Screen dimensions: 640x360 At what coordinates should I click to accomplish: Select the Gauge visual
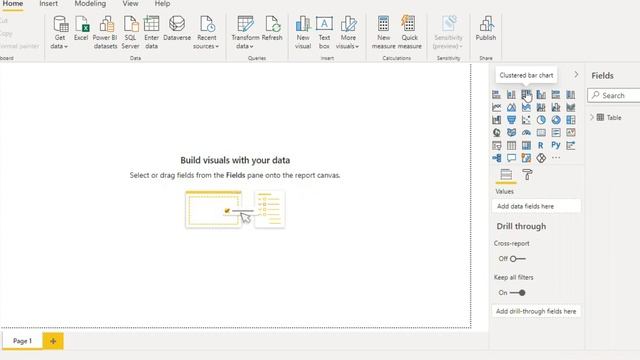(x=526, y=133)
